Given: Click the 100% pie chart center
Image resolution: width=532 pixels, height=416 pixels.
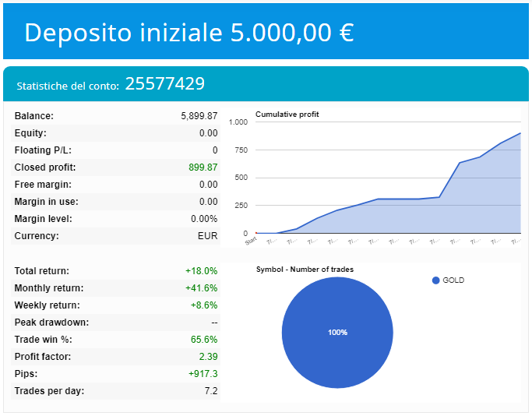Looking at the screenshot, I should tap(337, 332).
